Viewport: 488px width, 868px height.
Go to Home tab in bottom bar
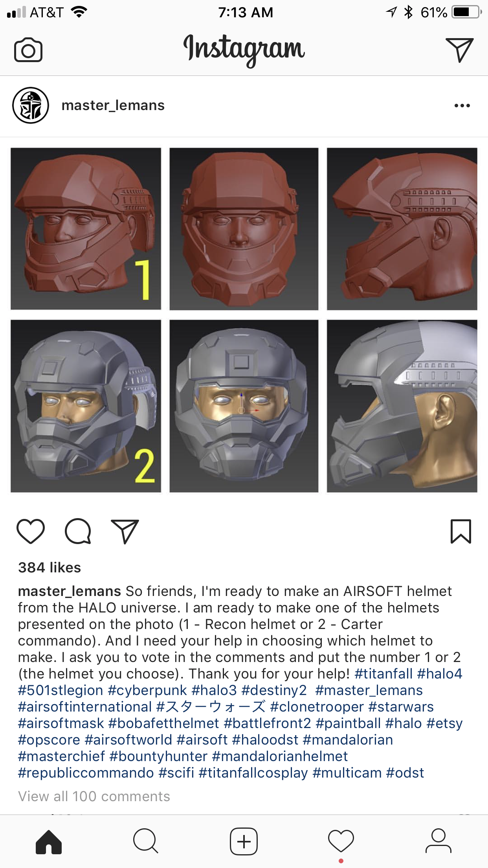click(49, 842)
